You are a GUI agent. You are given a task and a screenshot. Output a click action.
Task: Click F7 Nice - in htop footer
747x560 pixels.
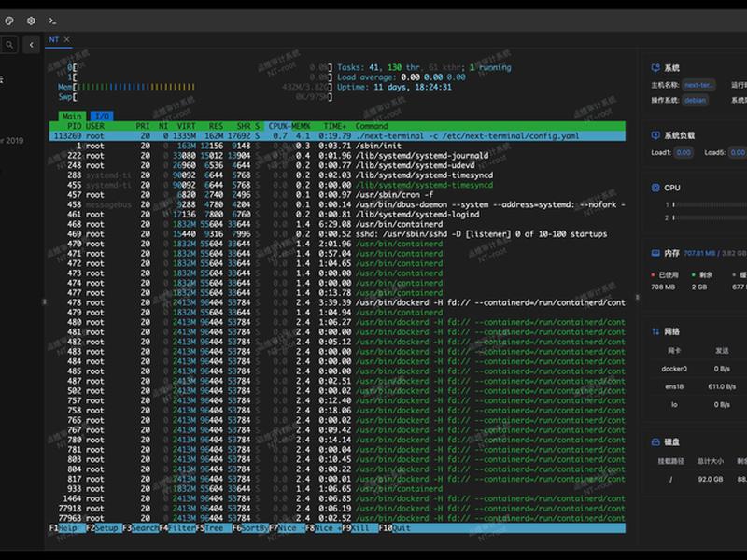288,528
